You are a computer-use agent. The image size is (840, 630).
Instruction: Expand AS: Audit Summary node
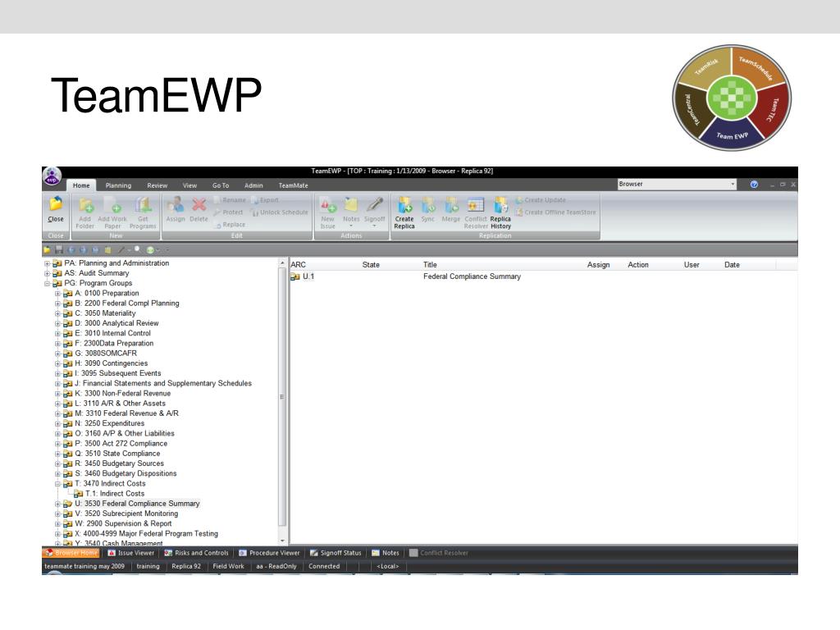coord(47,273)
